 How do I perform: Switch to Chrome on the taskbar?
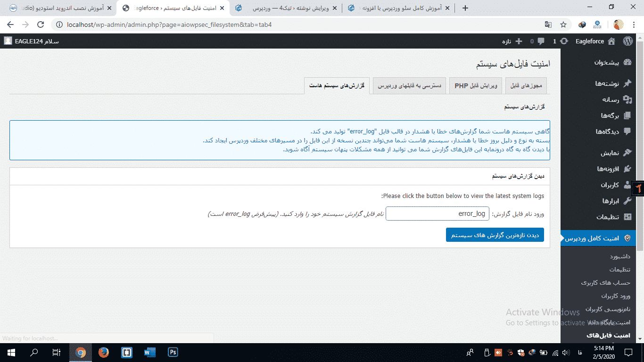[81, 352]
